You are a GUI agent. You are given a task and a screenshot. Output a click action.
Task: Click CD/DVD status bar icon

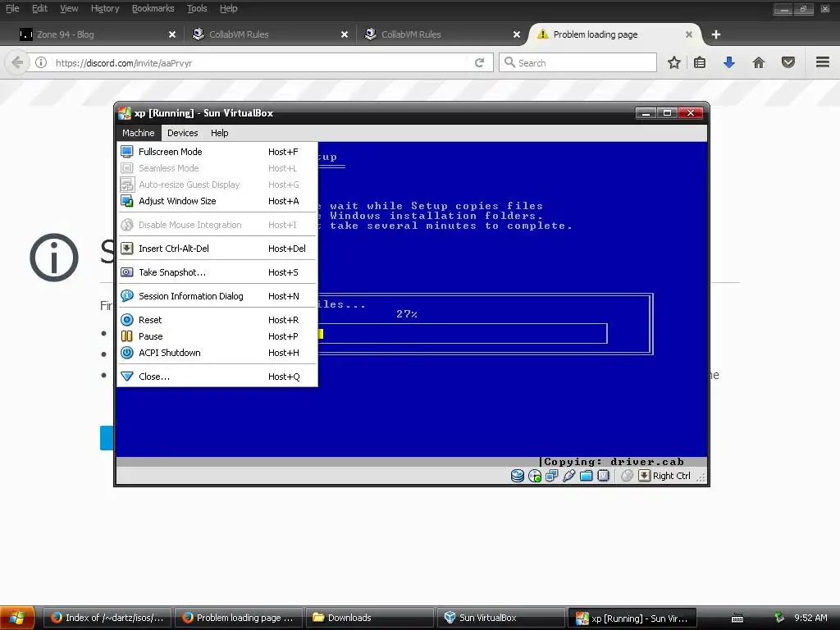535,476
